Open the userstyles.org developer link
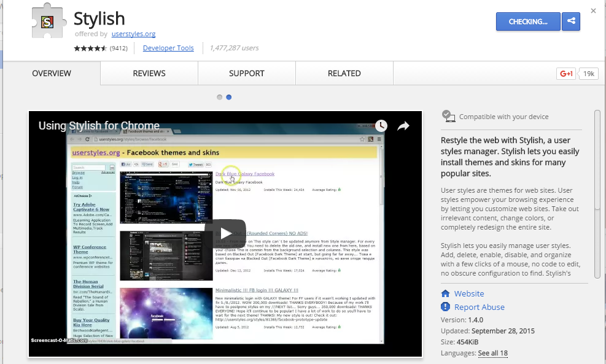 coord(133,34)
